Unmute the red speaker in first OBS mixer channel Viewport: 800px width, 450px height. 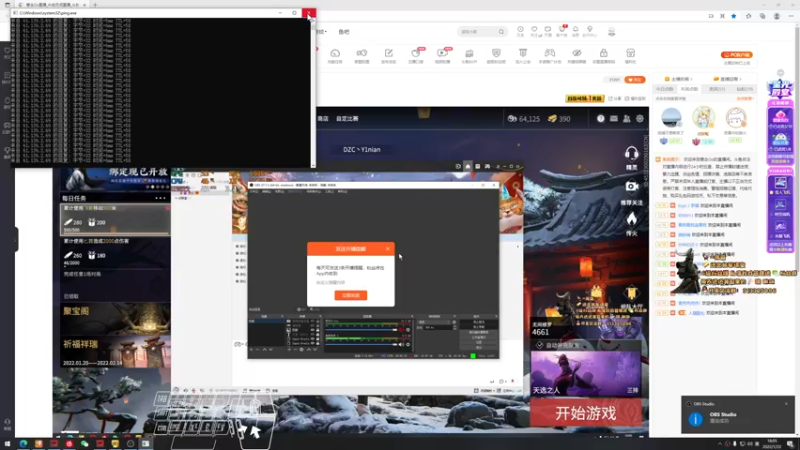coord(401,330)
